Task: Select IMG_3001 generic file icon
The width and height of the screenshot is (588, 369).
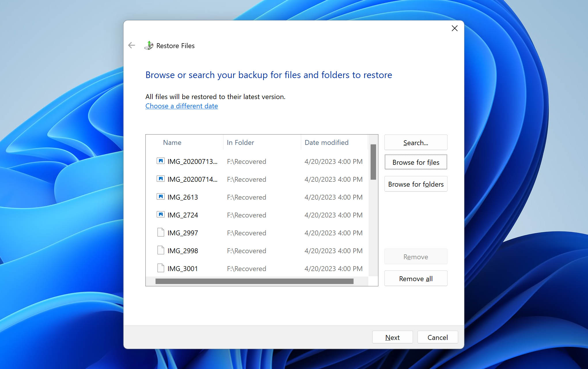Action: coord(161,268)
